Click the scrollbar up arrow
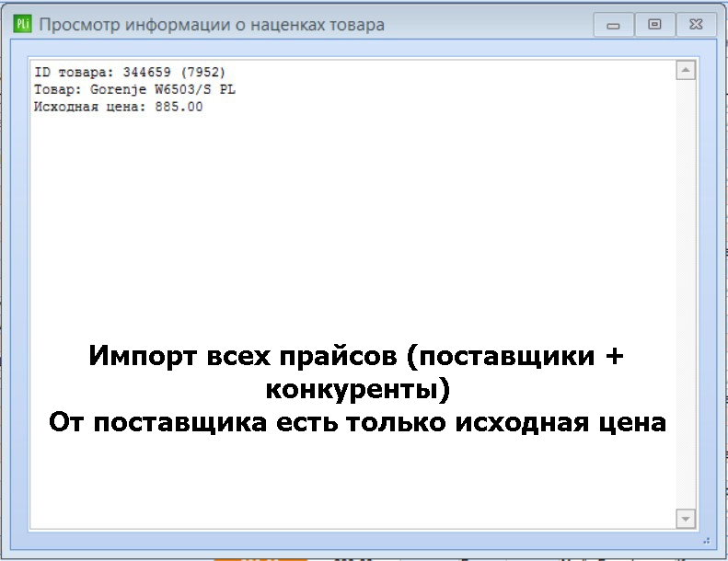The image size is (728, 561). [686, 71]
